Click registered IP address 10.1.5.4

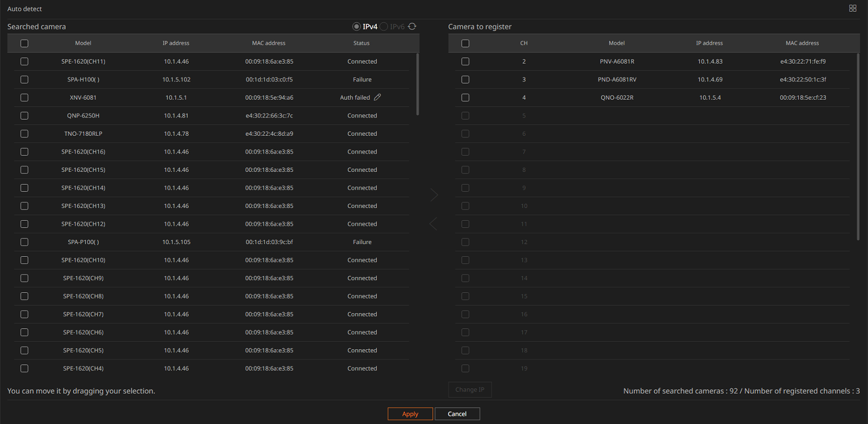pos(710,98)
